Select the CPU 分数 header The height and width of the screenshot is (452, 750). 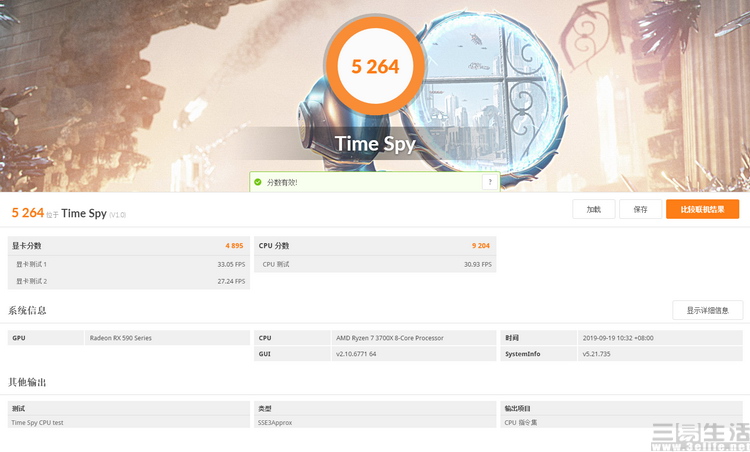click(x=375, y=246)
